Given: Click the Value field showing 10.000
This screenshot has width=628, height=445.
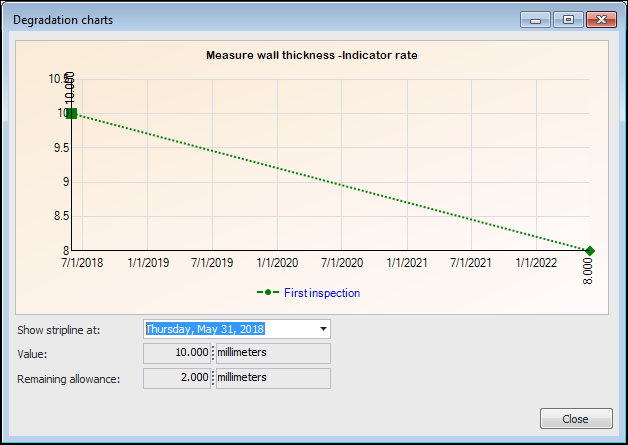Looking at the screenshot, I should [x=177, y=353].
